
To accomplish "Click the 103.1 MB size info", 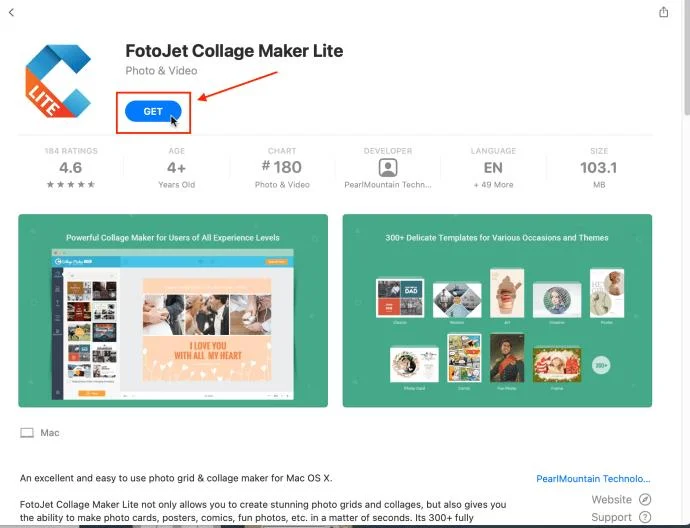I will (x=599, y=168).
